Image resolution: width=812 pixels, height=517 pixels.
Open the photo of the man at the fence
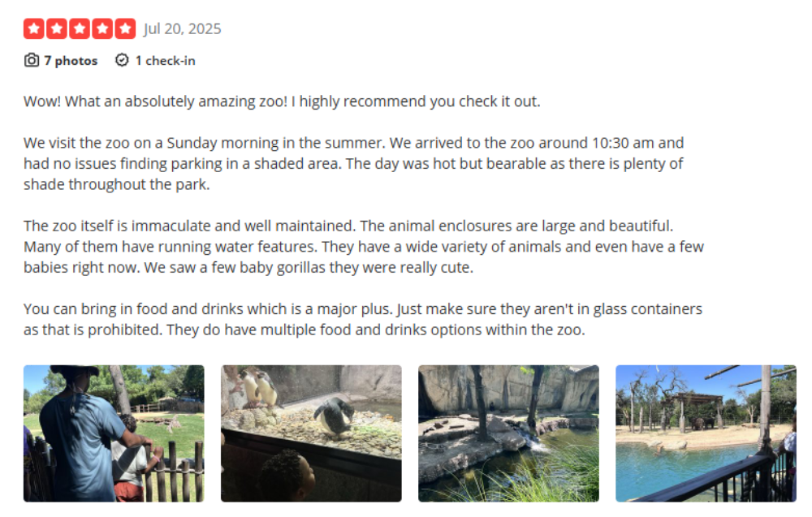(114, 433)
